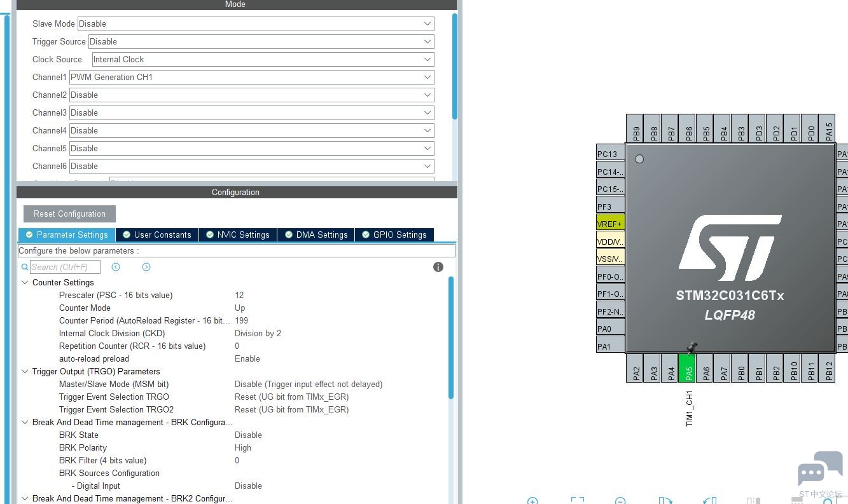Select the Counter Period value 199
Image resolution: width=848 pixels, height=504 pixels.
[x=242, y=320]
